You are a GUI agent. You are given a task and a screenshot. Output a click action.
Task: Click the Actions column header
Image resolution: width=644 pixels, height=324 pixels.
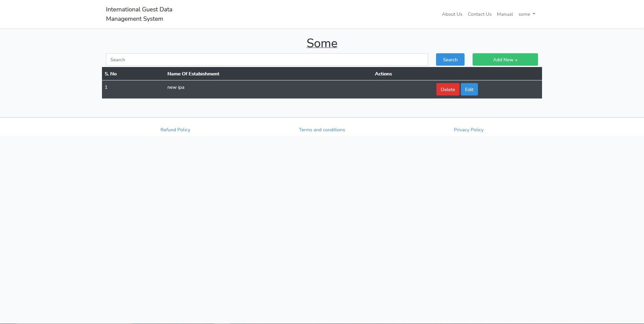[x=383, y=74]
